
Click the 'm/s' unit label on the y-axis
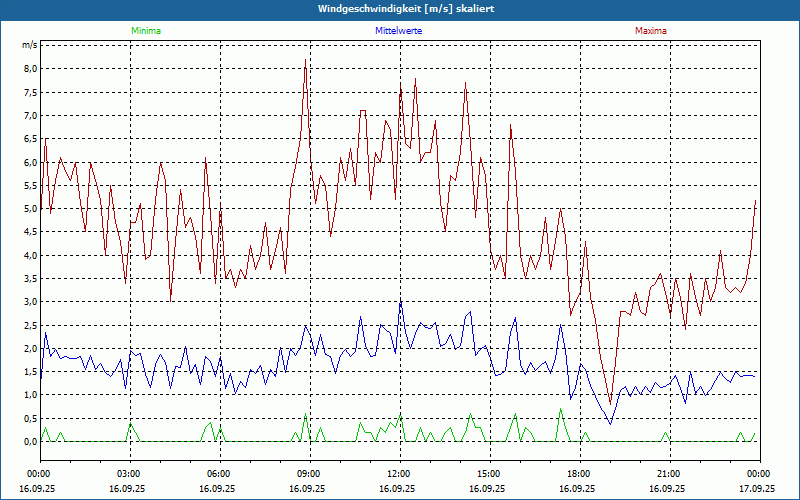coord(29,45)
